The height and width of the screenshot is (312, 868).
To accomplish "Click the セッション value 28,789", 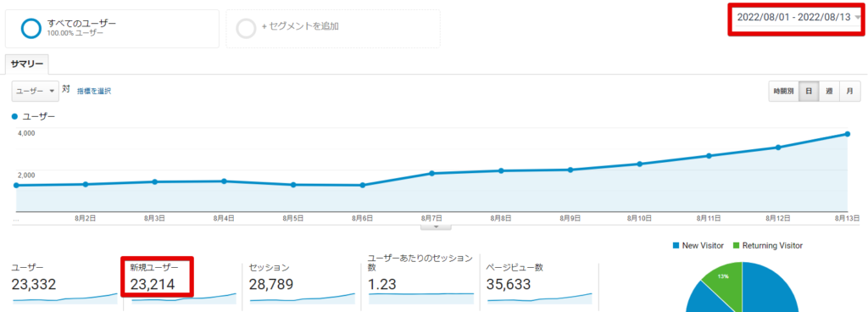I will pos(271,284).
